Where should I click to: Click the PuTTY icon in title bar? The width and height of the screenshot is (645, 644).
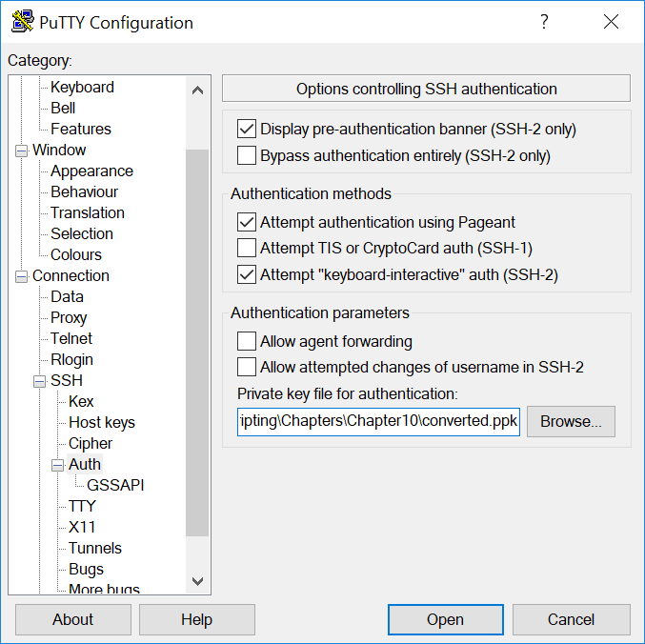tap(22, 22)
